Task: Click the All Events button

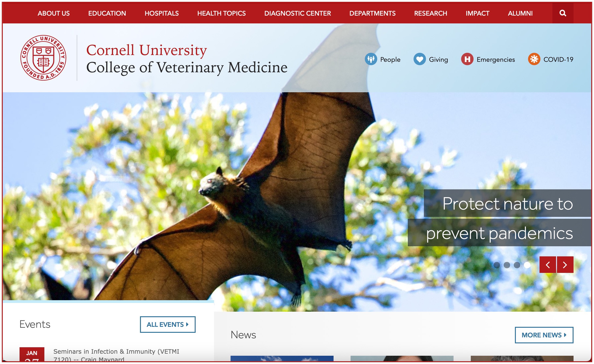Action: (168, 324)
